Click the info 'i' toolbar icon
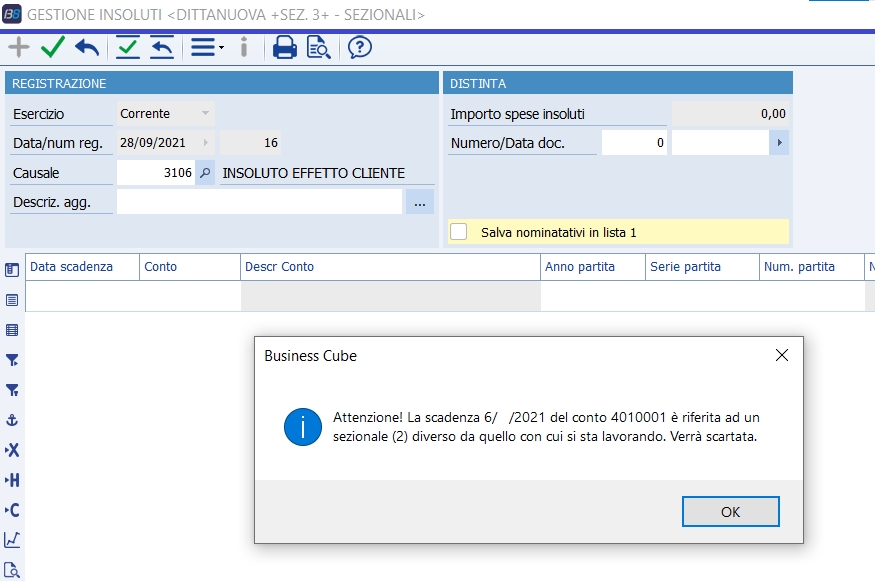 pos(243,47)
